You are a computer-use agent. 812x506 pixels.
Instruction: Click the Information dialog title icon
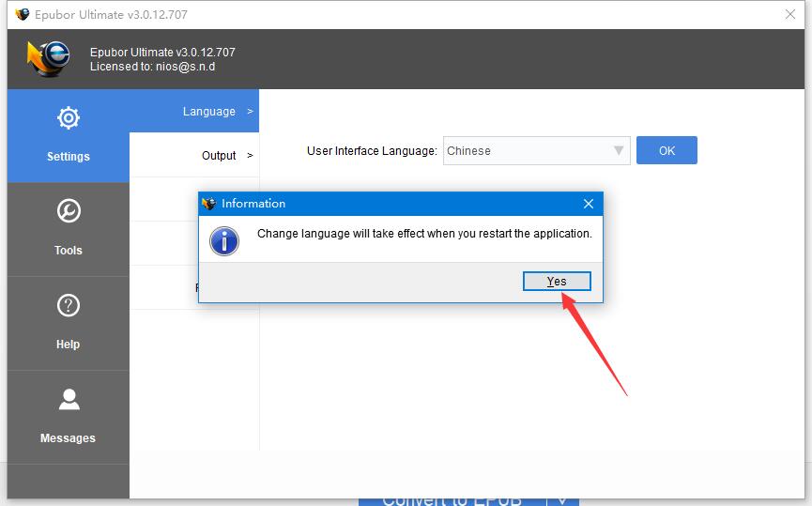click(209, 204)
